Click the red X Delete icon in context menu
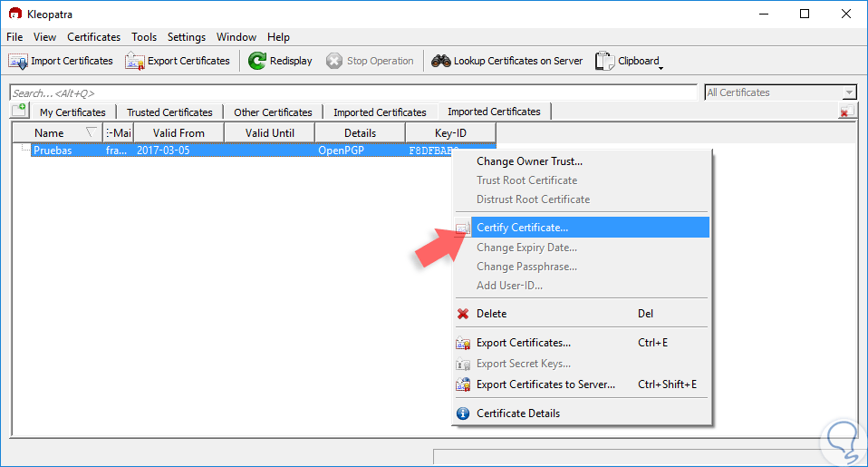This screenshot has height=467, width=868. coord(463,314)
